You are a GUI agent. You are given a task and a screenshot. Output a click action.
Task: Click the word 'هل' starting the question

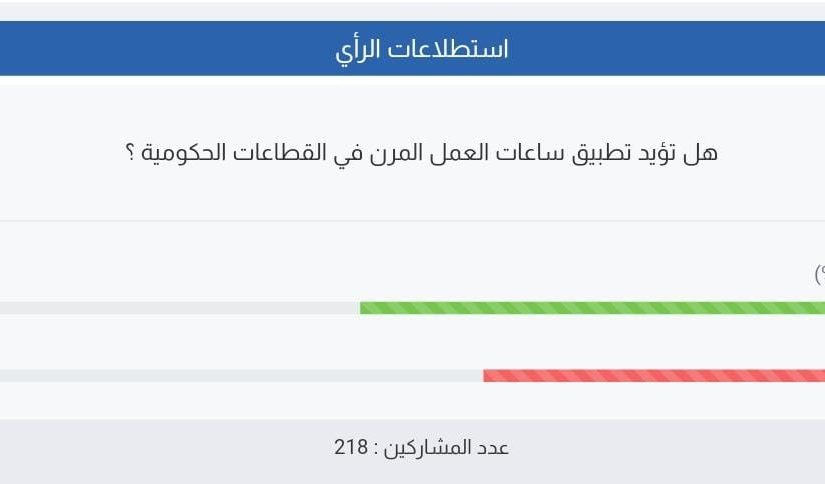click(x=700, y=153)
